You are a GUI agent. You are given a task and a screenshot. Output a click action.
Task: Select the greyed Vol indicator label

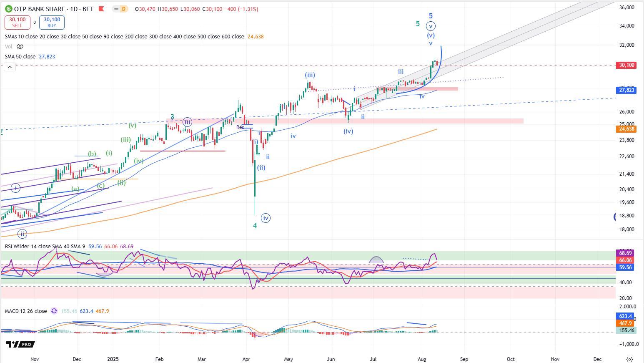click(8, 46)
